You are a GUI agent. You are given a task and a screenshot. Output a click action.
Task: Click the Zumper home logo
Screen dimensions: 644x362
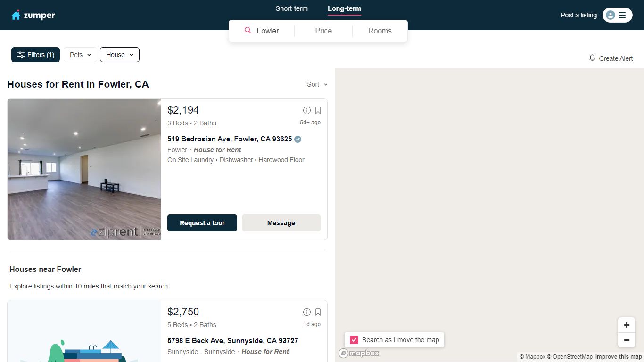point(33,15)
